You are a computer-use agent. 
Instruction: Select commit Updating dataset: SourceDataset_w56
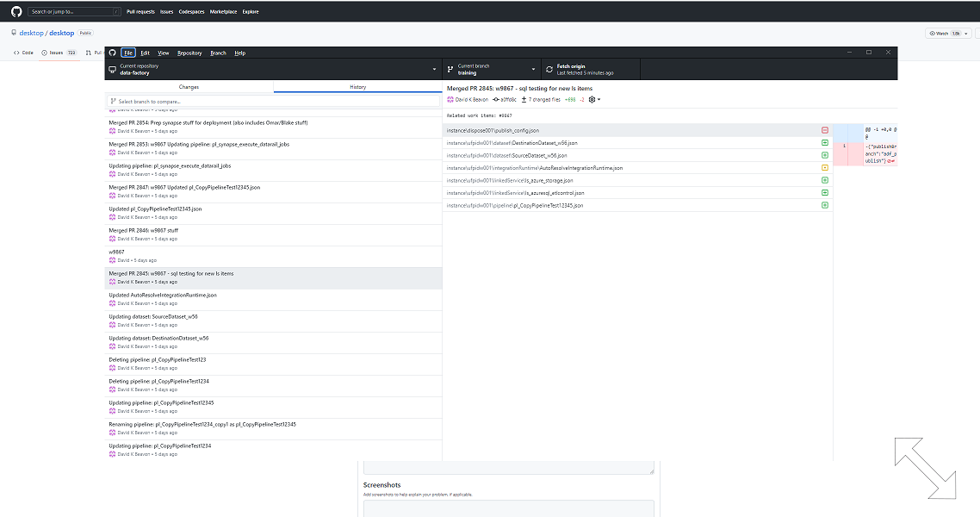(x=273, y=321)
